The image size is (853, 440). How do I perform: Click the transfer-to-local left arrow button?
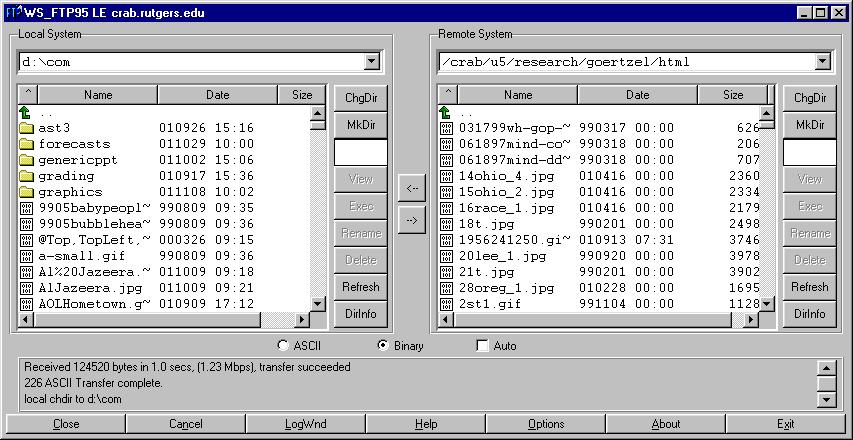pos(410,187)
